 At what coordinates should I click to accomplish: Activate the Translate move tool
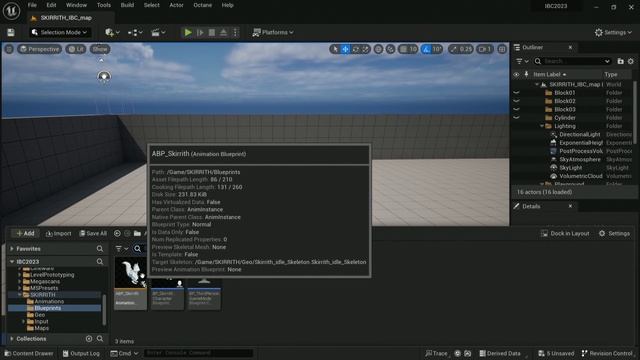click(345, 49)
